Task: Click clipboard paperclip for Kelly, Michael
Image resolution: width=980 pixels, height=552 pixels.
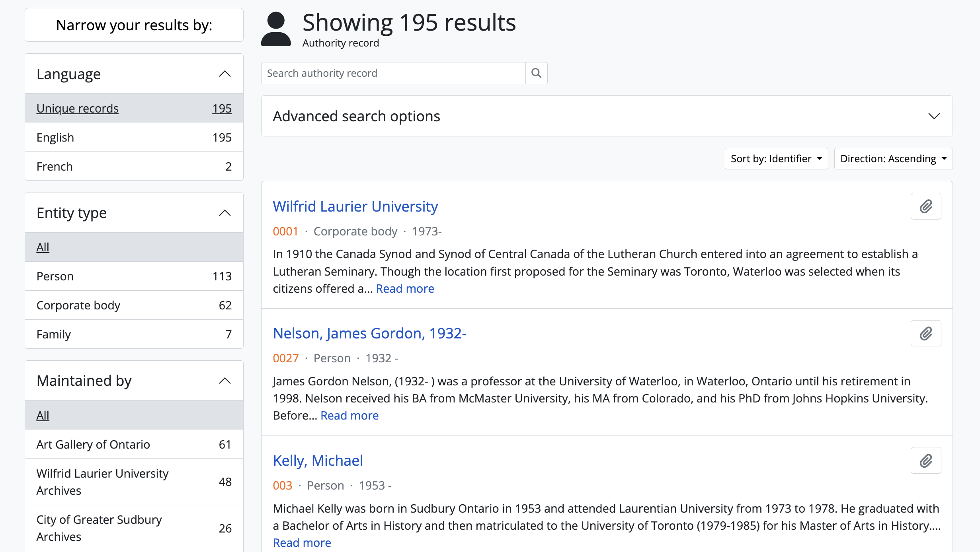Action: click(925, 461)
